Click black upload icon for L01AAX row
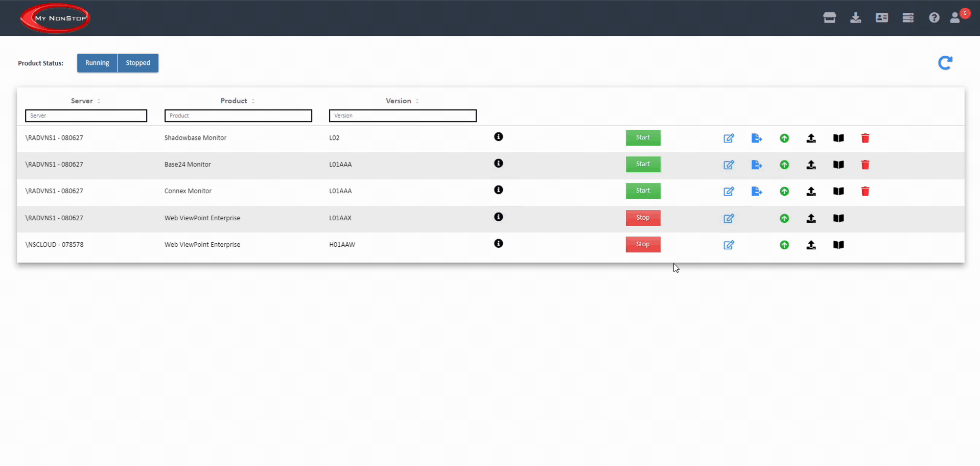Viewport: 980px width, 466px height. point(811,218)
